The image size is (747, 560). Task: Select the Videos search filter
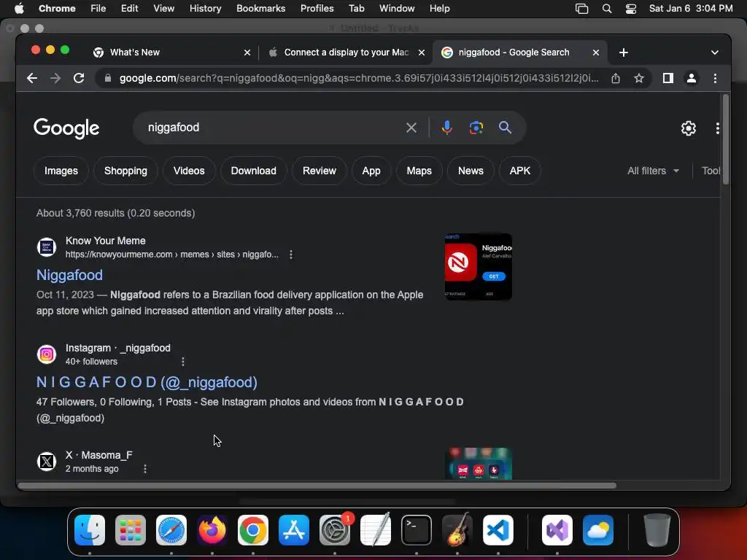[189, 171]
